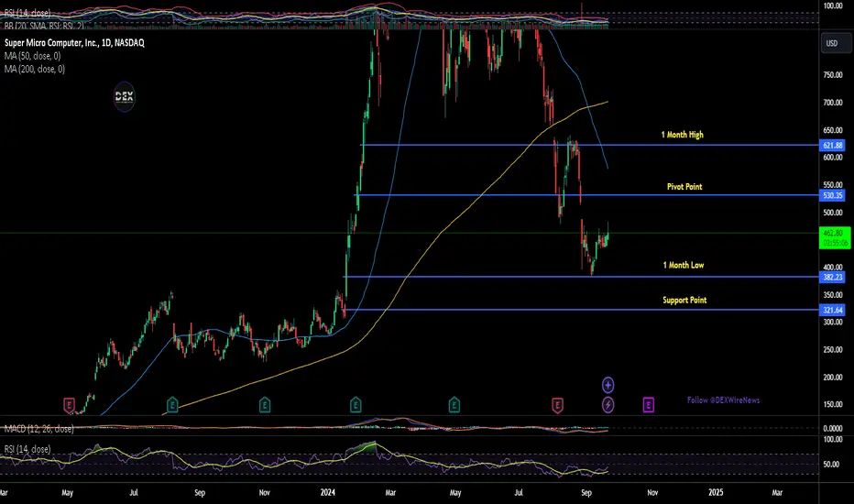Select the top RSI (14, close) legend
Screen dimensions: 854x504
click(27, 13)
